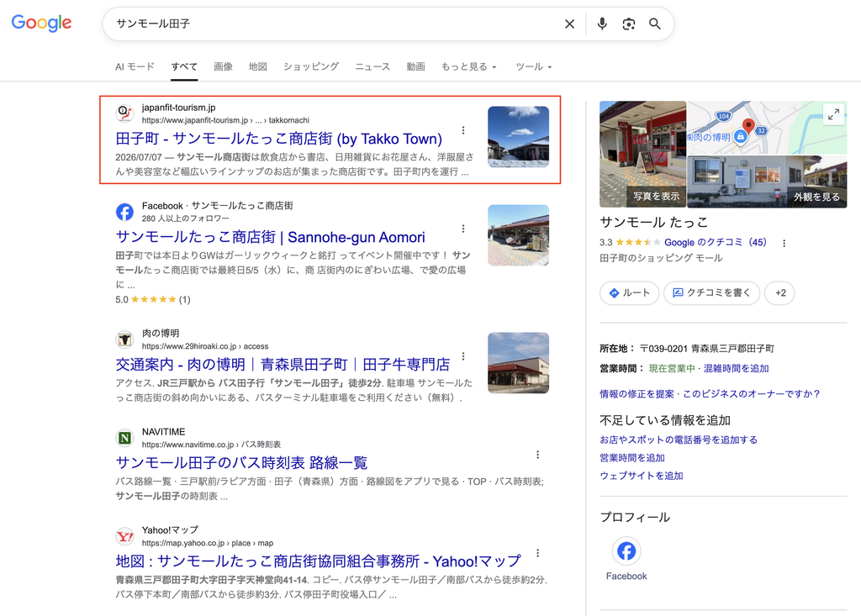The image size is (861, 616).
Task: Open more options next to review count
Action: point(784,243)
